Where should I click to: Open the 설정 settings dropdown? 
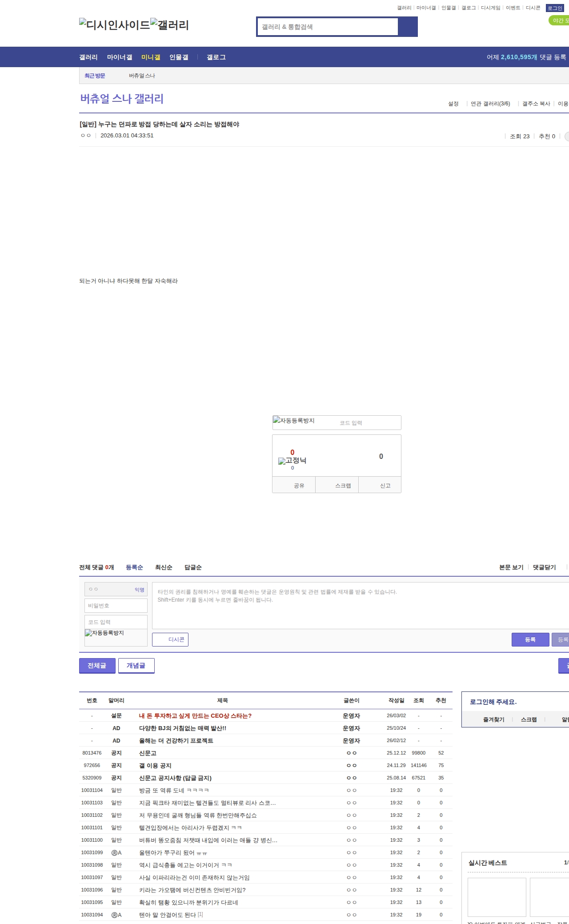coord(453,104)
